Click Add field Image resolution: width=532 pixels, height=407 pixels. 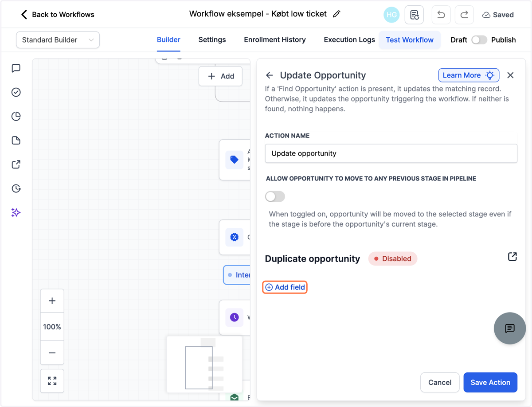[285, 287]
